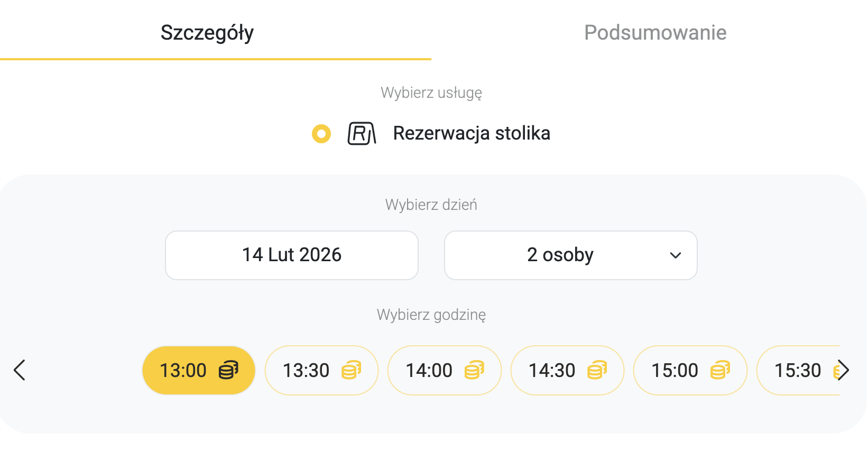Viewport: 868px width, 460px height.
Task: Click the coins icon beside 13:30
Action: click(351, 370)
